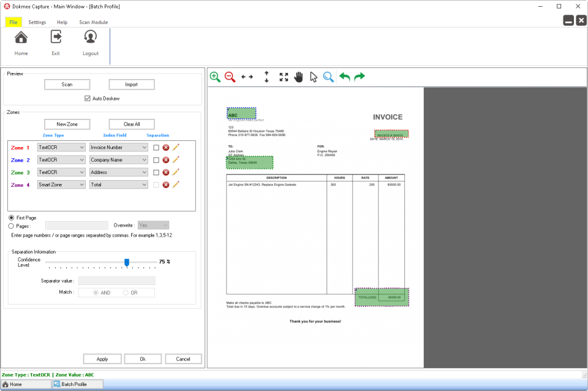Click the Logout icon in toolbar
The image size is (588, 391).
91,43
